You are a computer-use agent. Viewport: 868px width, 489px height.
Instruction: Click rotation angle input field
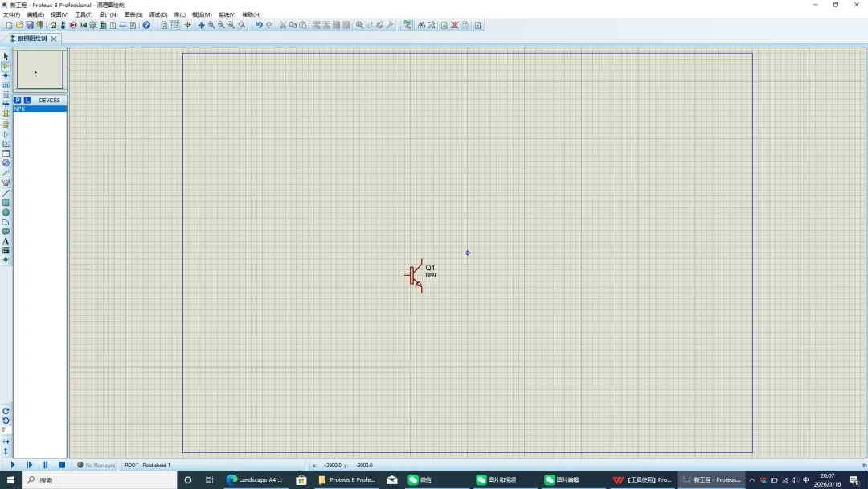point(6,429)
